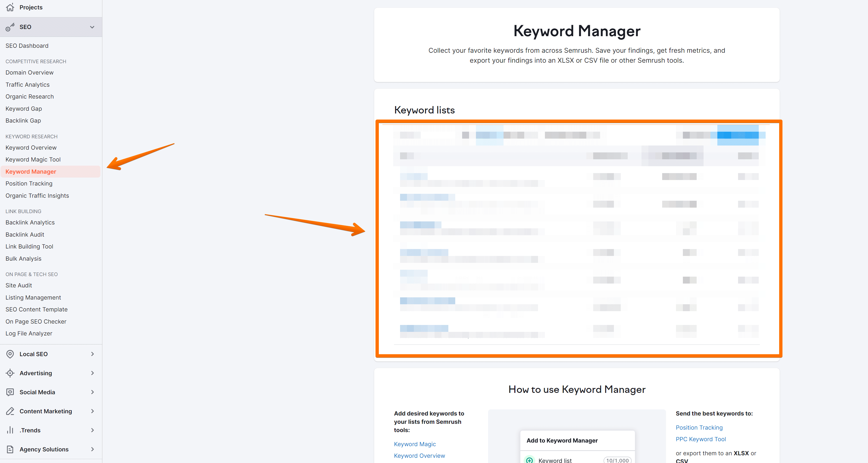Follow the PPC Keyword Tool link
This screenshot has height=463, width=868.
[x=701, y=439]
